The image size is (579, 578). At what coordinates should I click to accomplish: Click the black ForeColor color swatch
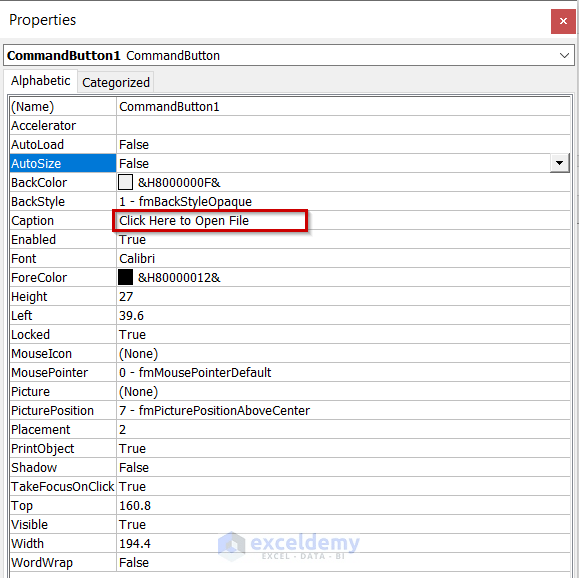coord(126,277)
